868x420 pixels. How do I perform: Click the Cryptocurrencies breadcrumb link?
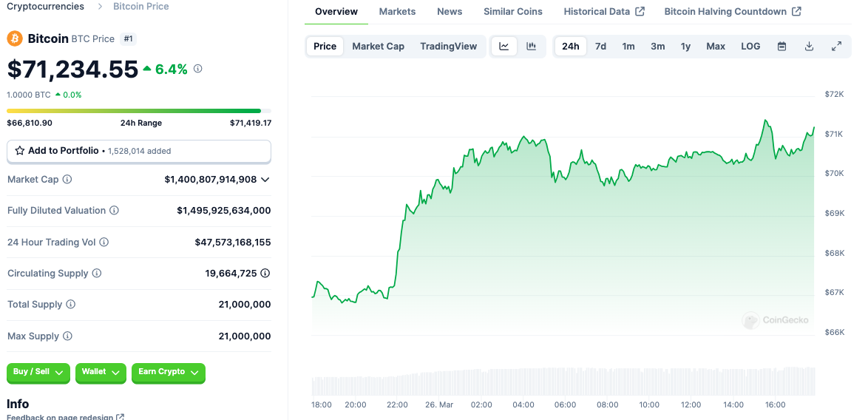coord(45,7)
